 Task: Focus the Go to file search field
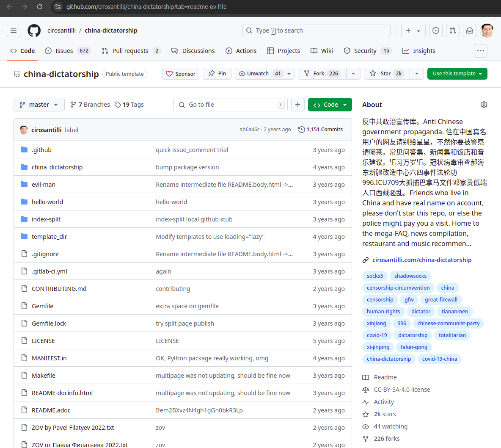(230, 105)
